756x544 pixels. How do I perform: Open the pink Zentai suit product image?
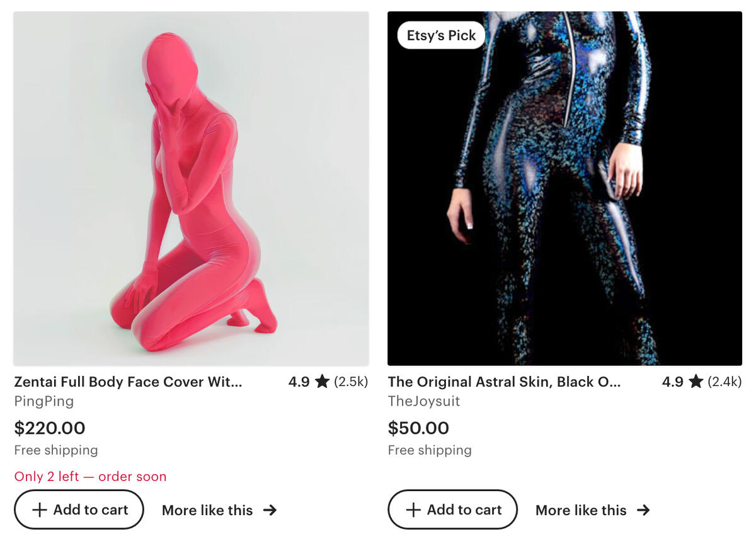tap(191, 188)
